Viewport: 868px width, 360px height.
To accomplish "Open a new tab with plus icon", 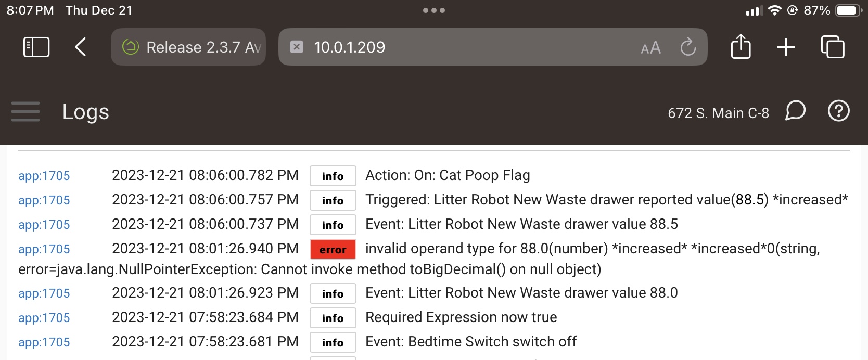I will [x=786, y=47].
